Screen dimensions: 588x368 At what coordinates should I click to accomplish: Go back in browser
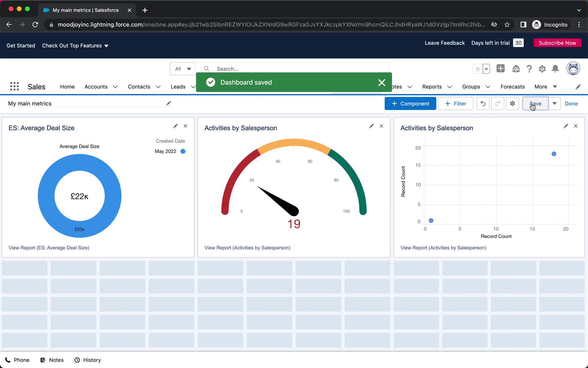(x=9, y=25)
